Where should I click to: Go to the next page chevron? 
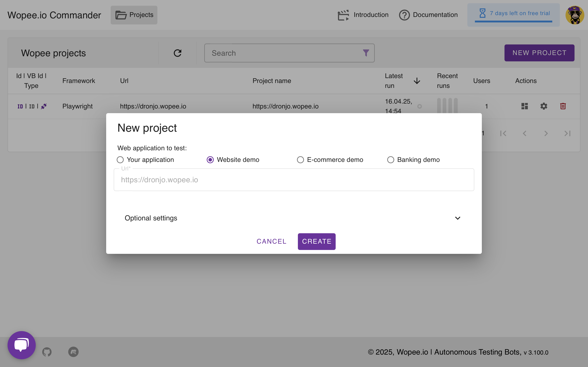(x=546, y=134)
